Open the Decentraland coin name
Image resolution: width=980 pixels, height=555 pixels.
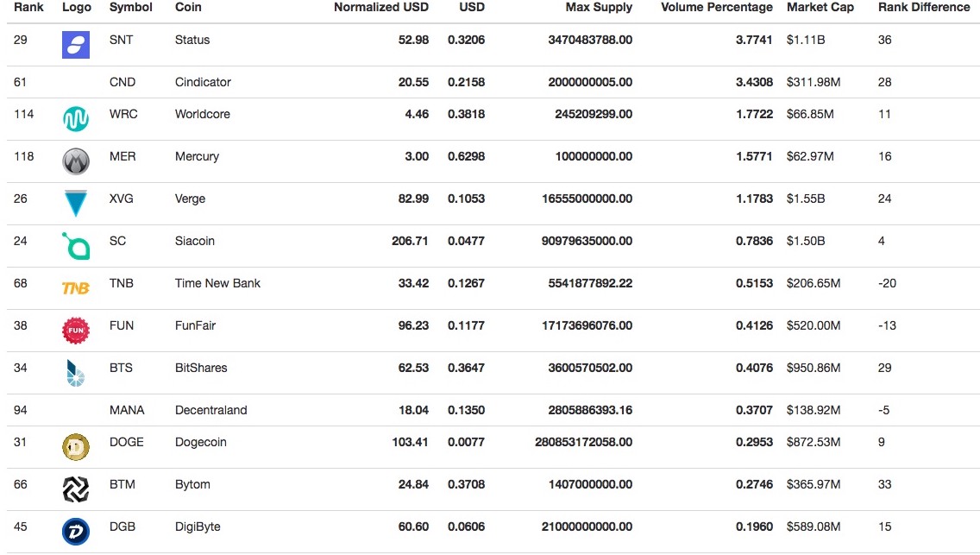click(210, 410)
